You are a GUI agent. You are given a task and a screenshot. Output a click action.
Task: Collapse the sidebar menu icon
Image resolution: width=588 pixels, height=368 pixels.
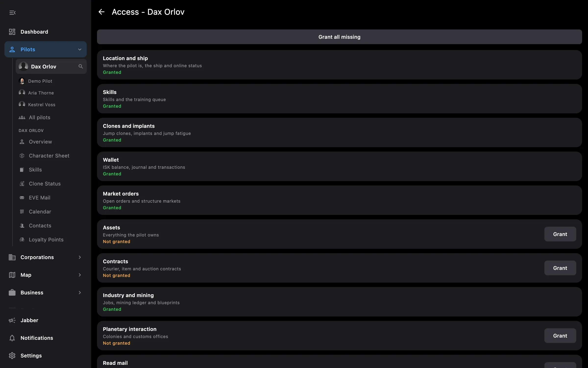[x=12, y=13]
